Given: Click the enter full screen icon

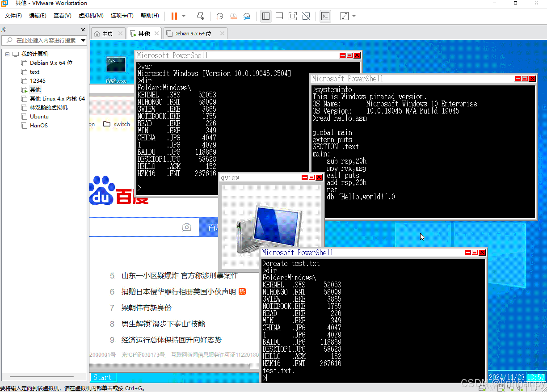Looking at the screenshot, I should pos(293,16).
